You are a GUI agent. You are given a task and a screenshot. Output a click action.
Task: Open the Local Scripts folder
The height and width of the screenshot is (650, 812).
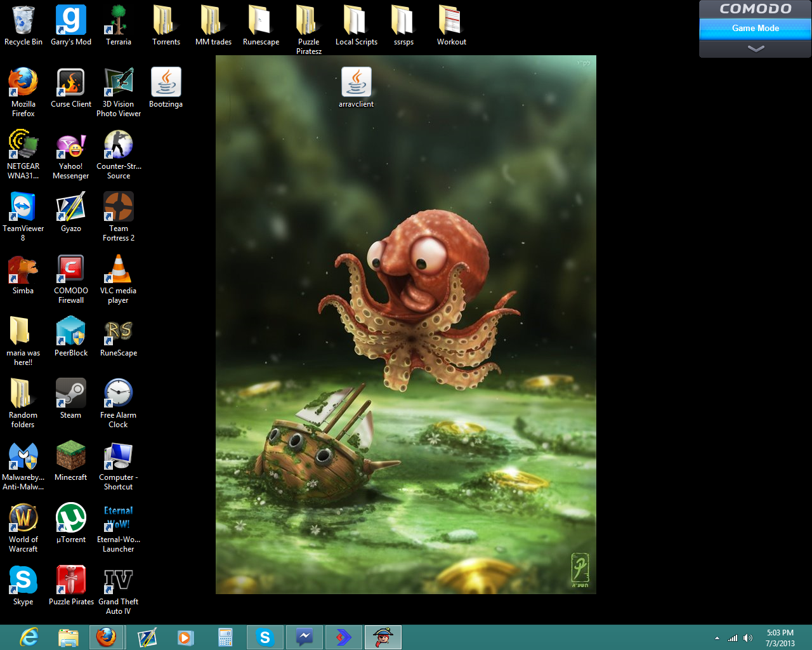(x=357, y=25)
